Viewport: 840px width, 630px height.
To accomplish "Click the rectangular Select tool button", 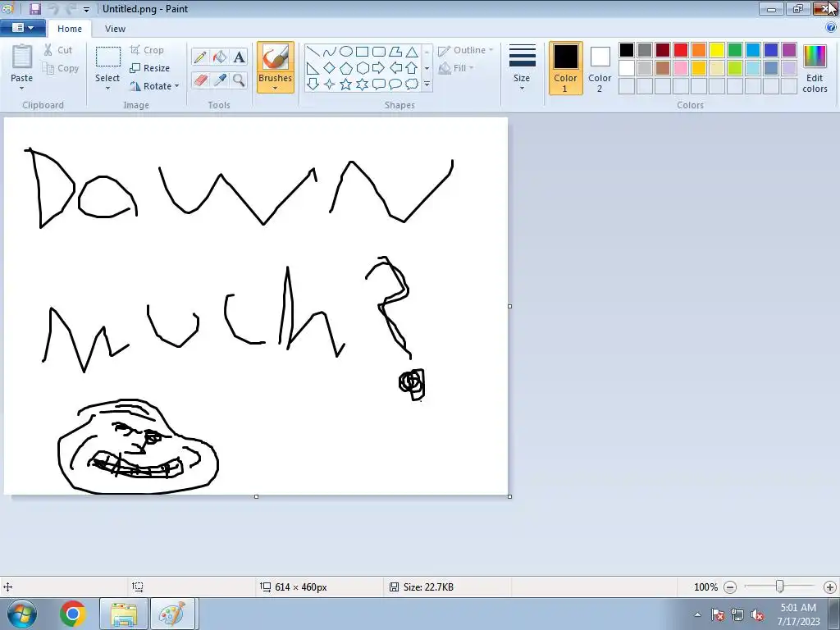I will tap(107, 63).
